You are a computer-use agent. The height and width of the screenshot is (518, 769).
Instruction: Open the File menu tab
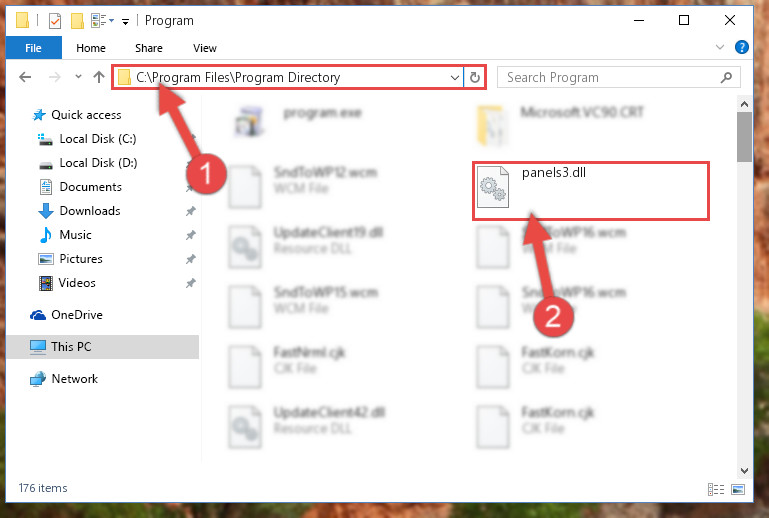pos(33,48)
